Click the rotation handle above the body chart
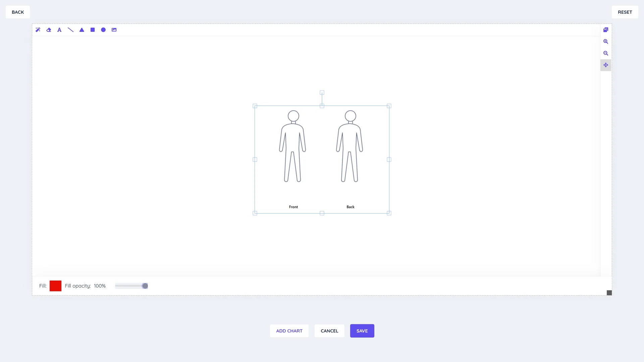644x362 pixels. point(322,93)
